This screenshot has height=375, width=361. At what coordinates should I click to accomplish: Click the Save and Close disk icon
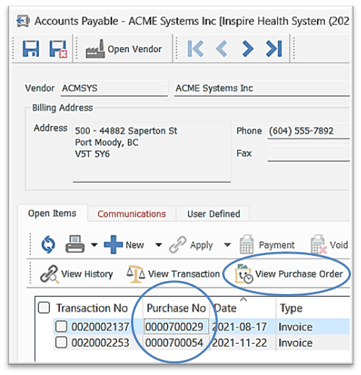pyautogui.click(x=58, y=49)
